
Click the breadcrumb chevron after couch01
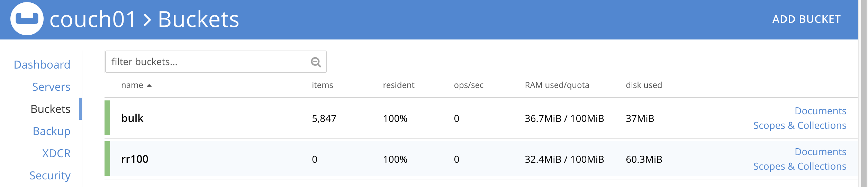(147, 20)
